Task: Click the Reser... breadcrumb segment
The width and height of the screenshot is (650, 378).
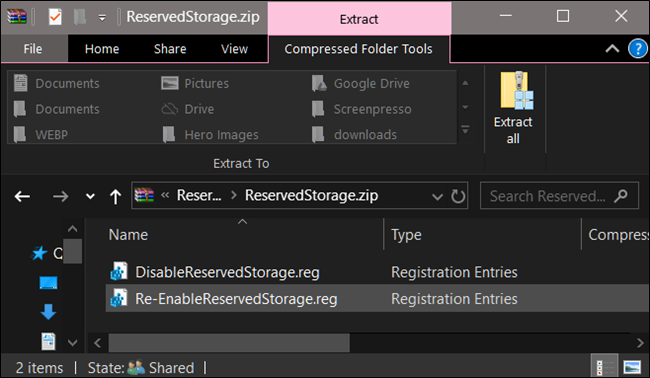Action: [x=199, y=195]
